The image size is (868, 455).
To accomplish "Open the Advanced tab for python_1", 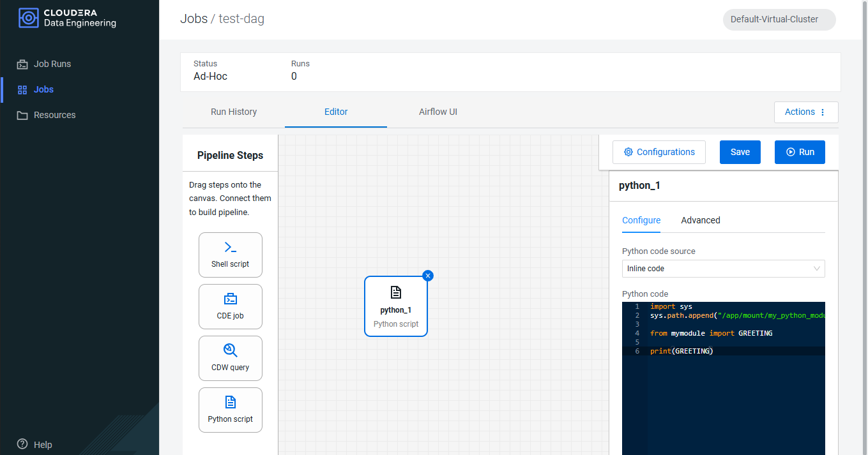I will point(700,220).
